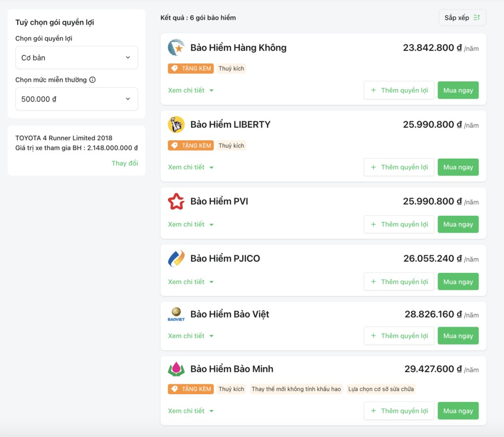This screenshot has width=504, height=437.
Task: Click the Thay đổi link to change vehicle
Action: pyautogui.click(x=125, y=164)
